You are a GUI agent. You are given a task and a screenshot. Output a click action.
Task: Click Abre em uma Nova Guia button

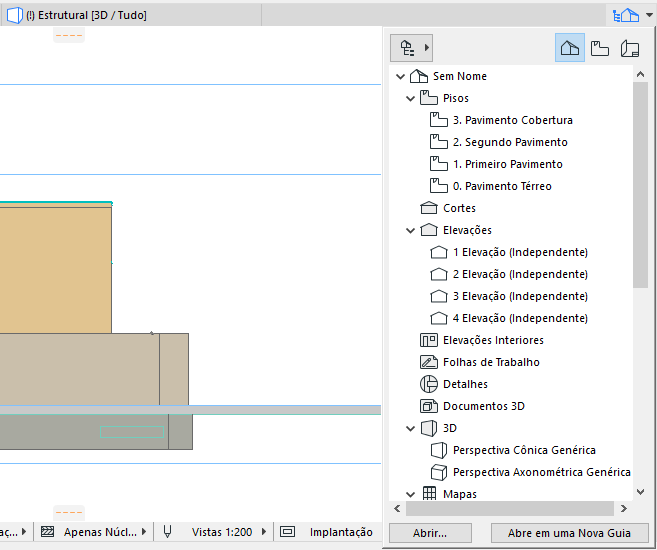click(569, 533)
